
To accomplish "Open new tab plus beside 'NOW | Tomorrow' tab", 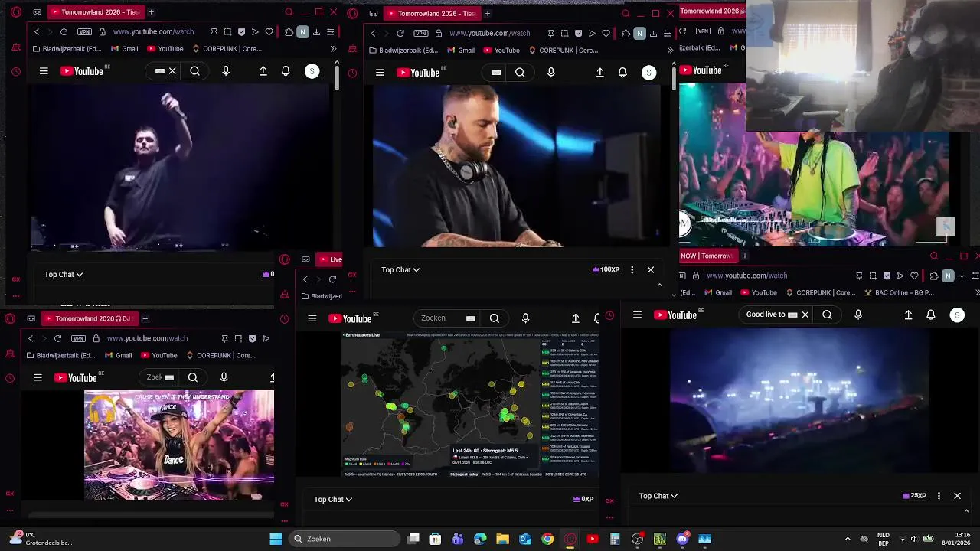I will [744, 256].
